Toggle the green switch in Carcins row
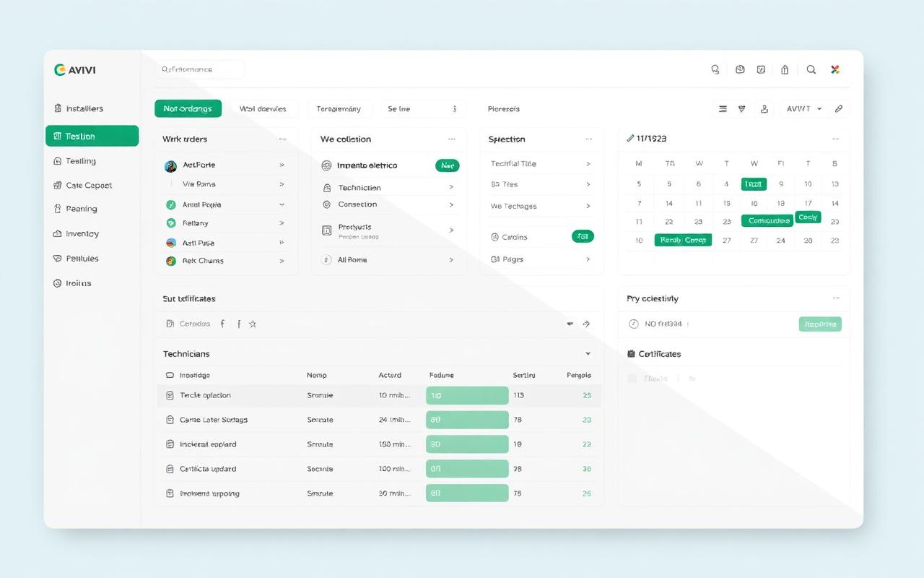Viewport: 924px width, 578px height. tap(583, 236)
